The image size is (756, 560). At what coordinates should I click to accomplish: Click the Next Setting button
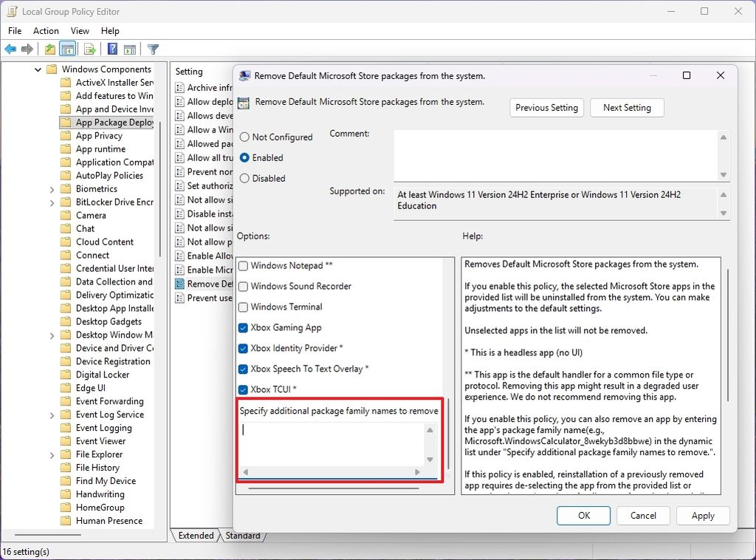coord(627,108)
